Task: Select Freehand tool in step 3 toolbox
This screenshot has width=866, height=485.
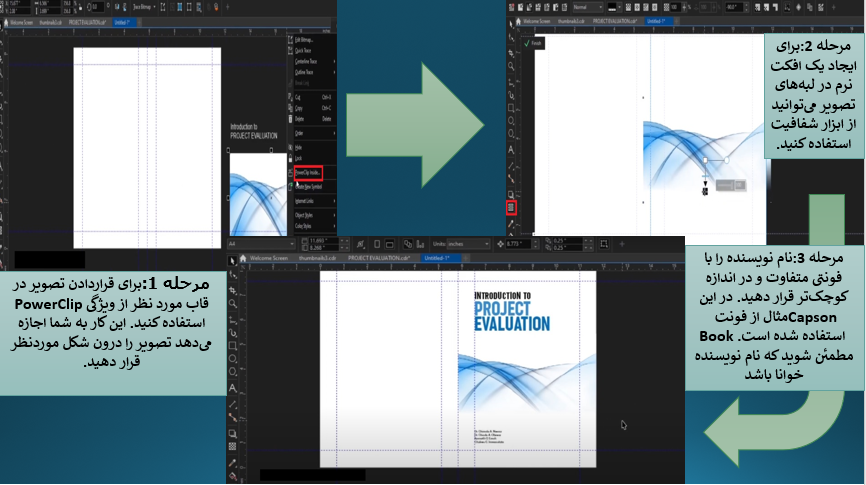Action: (233, 320)
